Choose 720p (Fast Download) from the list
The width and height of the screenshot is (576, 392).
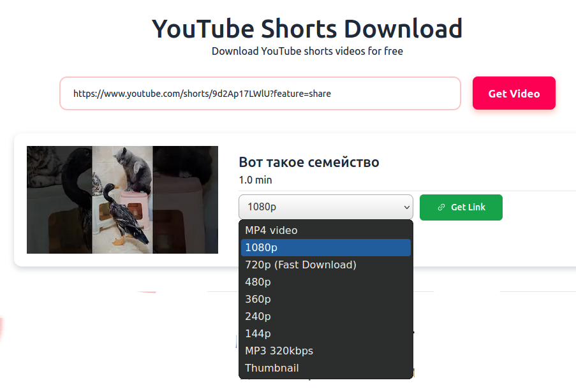coord(300,265)
